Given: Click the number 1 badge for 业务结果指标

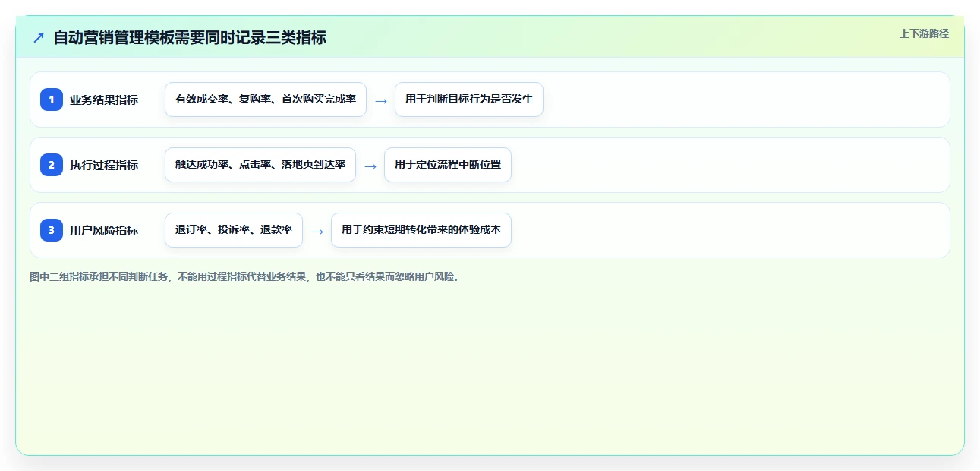Looking at the screenshot, I should click(52, 100).
